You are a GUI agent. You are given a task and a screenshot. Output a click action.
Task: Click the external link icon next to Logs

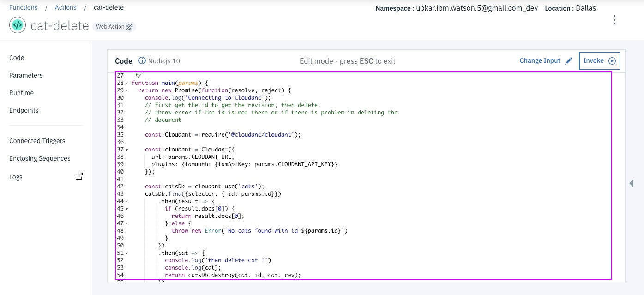click(79, 176)
